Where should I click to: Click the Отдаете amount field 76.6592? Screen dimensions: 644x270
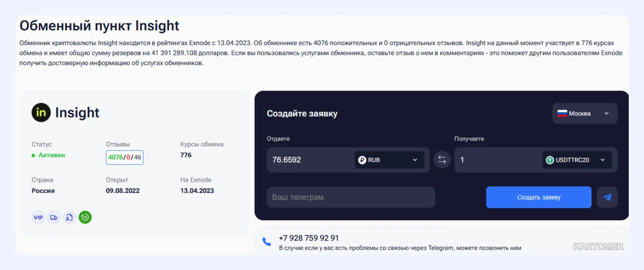(310, 160)
